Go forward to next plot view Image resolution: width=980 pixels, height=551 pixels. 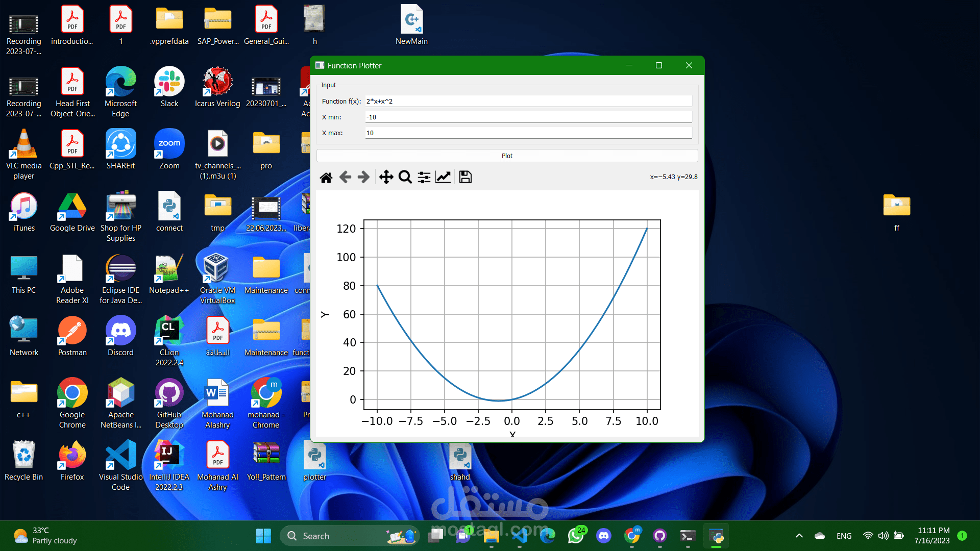coord(363,177)
